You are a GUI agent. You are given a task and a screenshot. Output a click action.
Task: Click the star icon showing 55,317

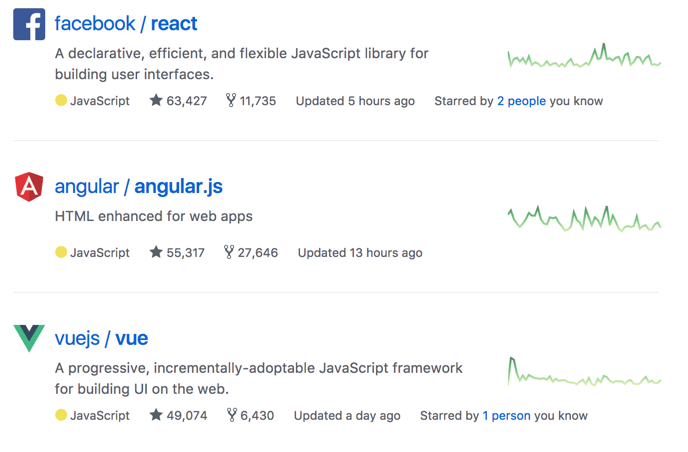click(156, 252)
